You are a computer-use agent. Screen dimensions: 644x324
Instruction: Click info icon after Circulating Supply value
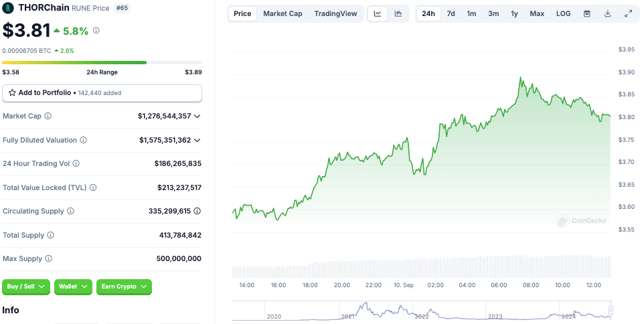point(197,212)
